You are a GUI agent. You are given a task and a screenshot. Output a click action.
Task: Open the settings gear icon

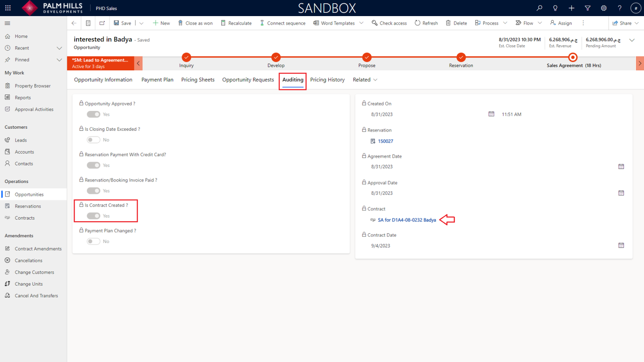pyautogui.click(x=604, y=8)
